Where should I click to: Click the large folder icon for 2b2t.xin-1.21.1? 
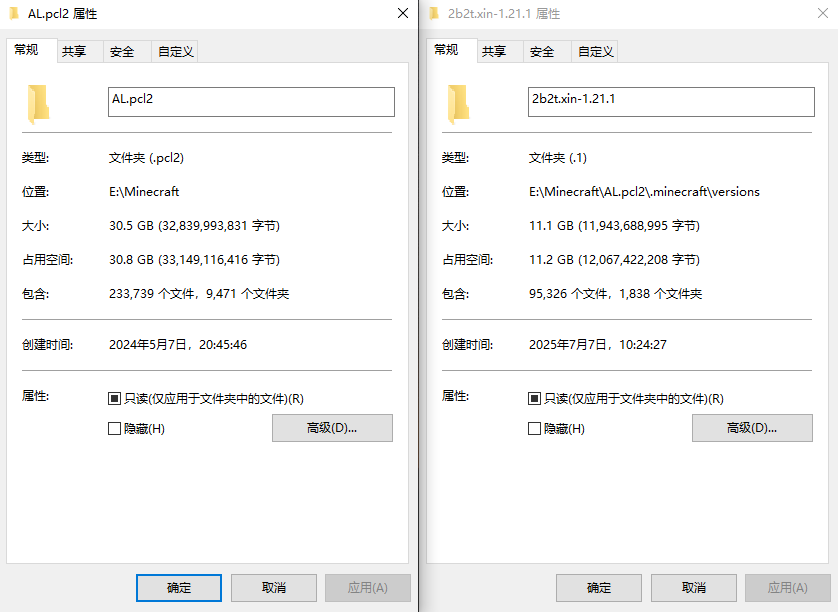459,103
